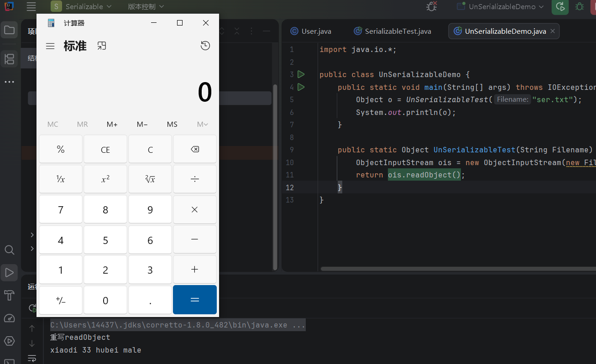This screenshot has width=596, height=364.
Task: Open the Services hexagon tool window
Action: [9, 341]
